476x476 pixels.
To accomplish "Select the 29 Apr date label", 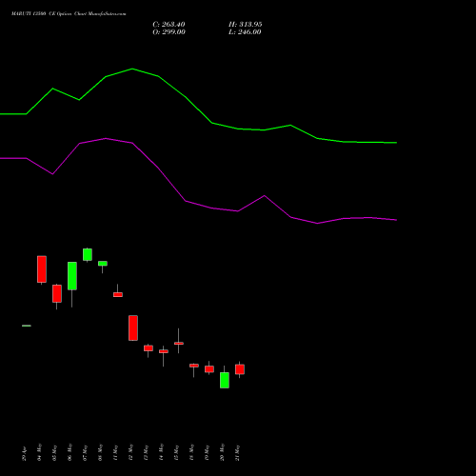I will click(x=25, y=454).
